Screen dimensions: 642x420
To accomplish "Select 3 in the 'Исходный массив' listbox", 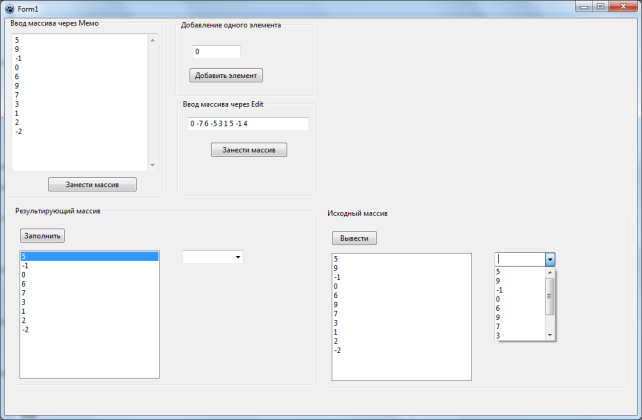I will click(401, 323).
